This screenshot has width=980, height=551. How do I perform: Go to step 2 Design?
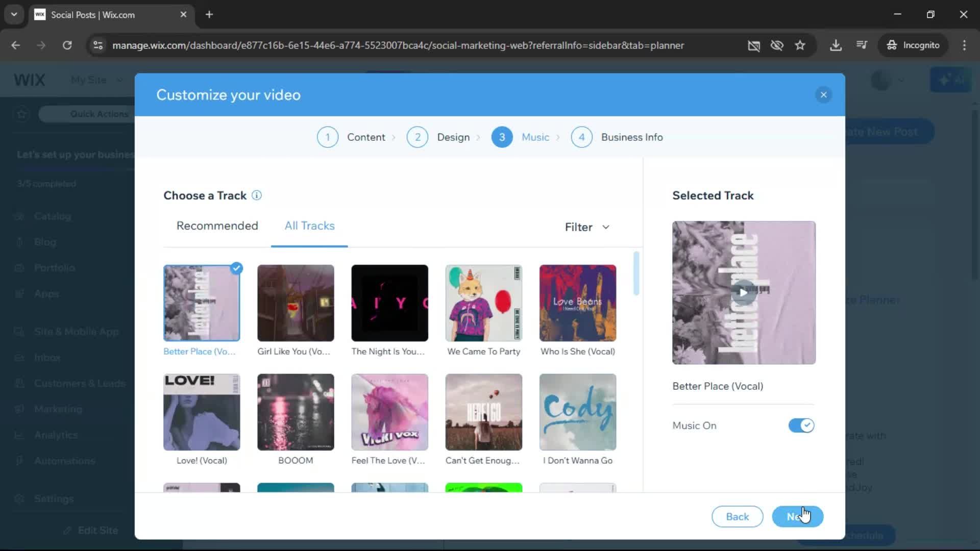coord(439,137)
